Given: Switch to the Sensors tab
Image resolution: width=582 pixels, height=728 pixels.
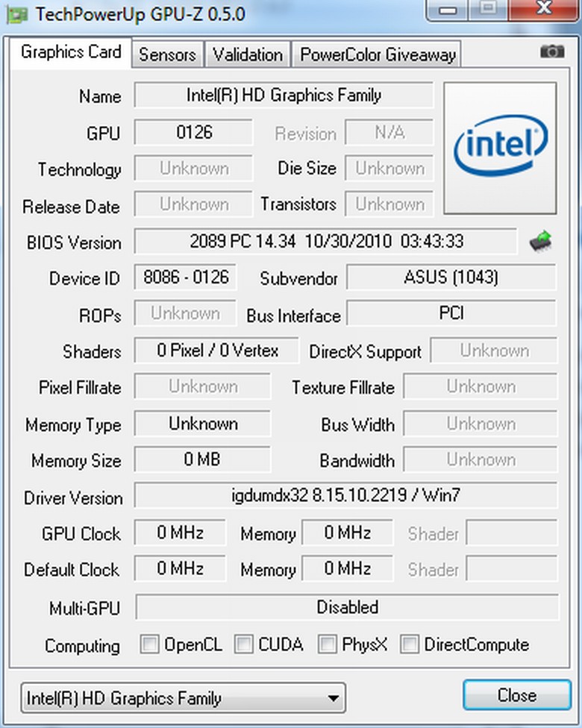Looking at the screenshot, I should (x=167, y=54).
